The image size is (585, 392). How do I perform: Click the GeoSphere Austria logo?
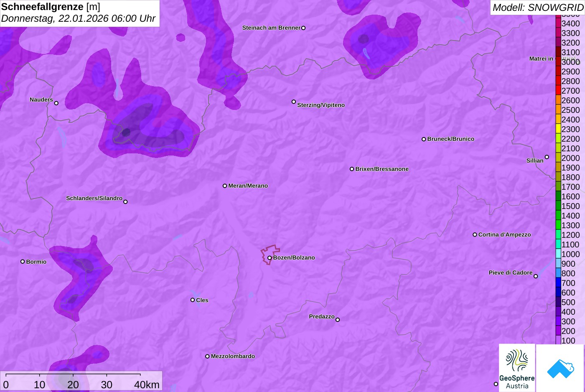(517, 368)
